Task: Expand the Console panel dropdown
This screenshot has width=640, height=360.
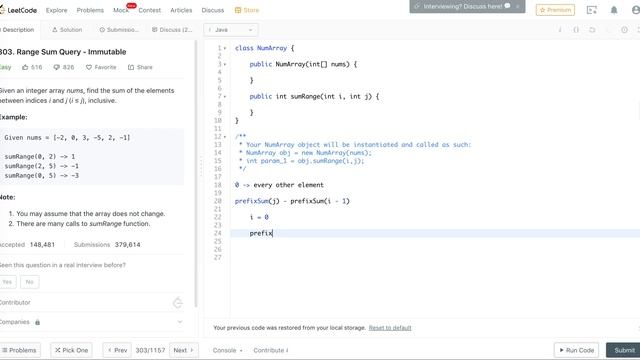Action: tap(228, 350)
